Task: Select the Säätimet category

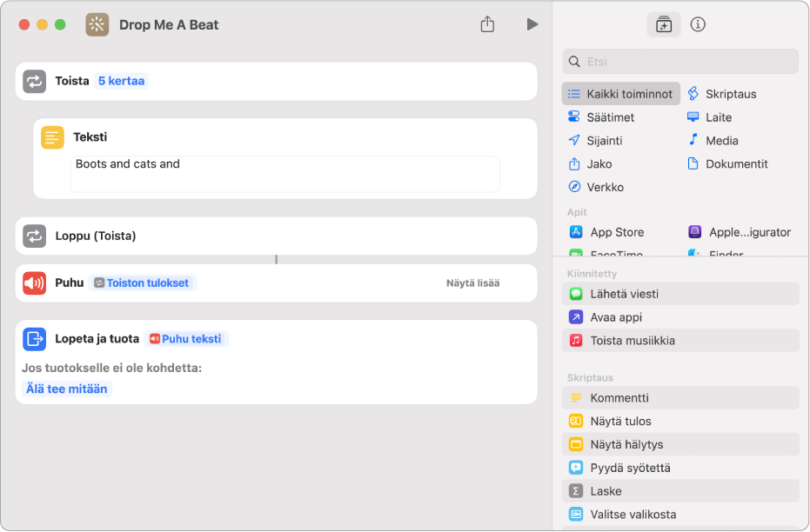Action: [x=601, y=117]
